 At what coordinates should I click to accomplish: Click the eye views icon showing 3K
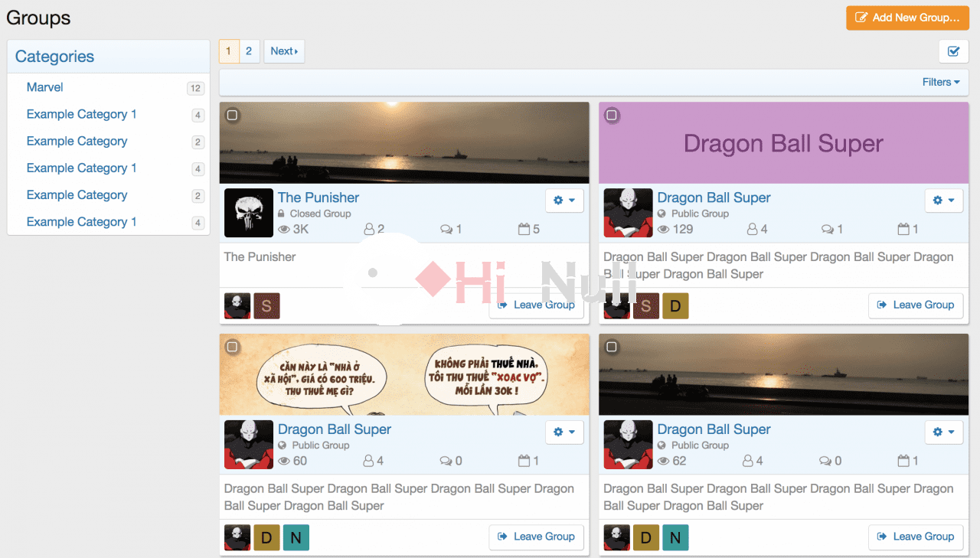(284, 229)
